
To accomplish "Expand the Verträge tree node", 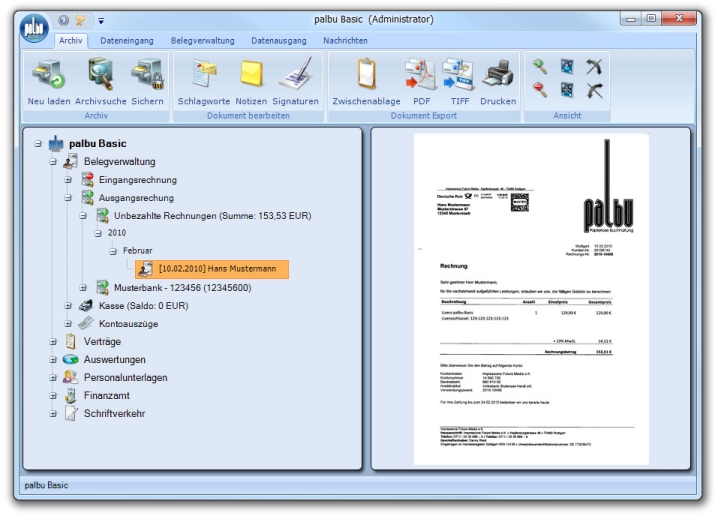I will pos(54,342).
